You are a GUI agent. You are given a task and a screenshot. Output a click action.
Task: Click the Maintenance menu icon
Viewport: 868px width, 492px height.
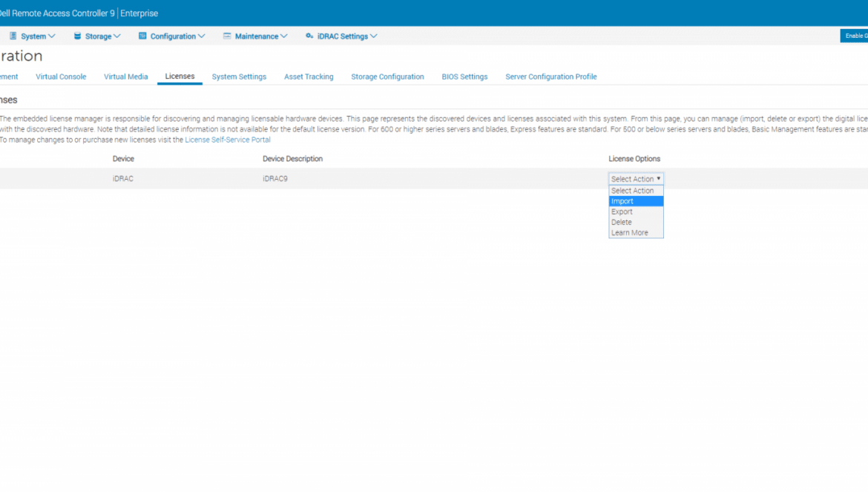(x=227, y=36)
